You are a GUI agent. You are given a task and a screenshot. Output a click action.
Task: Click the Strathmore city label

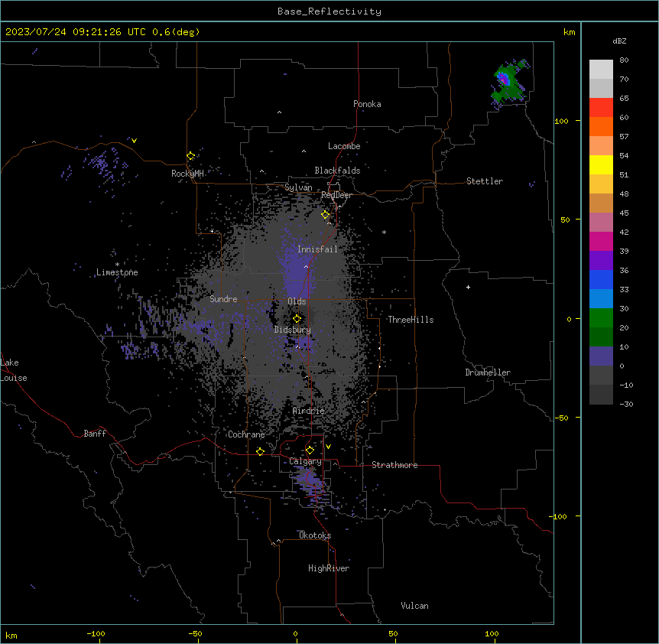[x=394, y=465]
